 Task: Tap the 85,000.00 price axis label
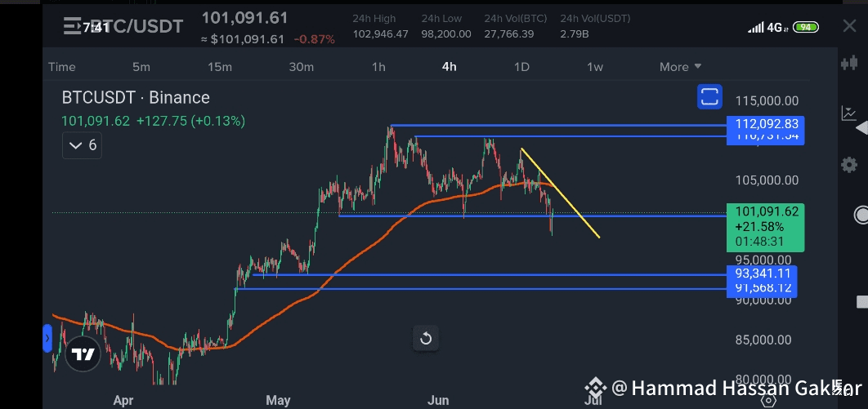tap(763, 340)
